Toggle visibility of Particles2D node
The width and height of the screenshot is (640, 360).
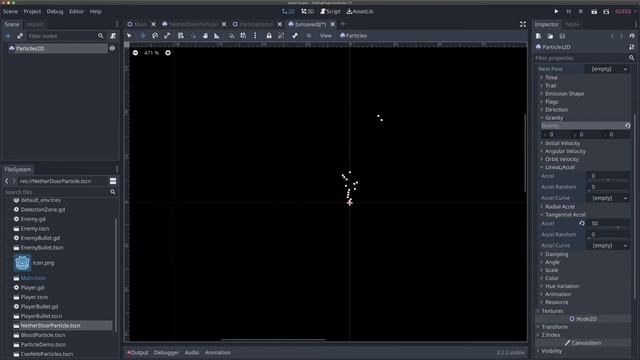[112, 48]
